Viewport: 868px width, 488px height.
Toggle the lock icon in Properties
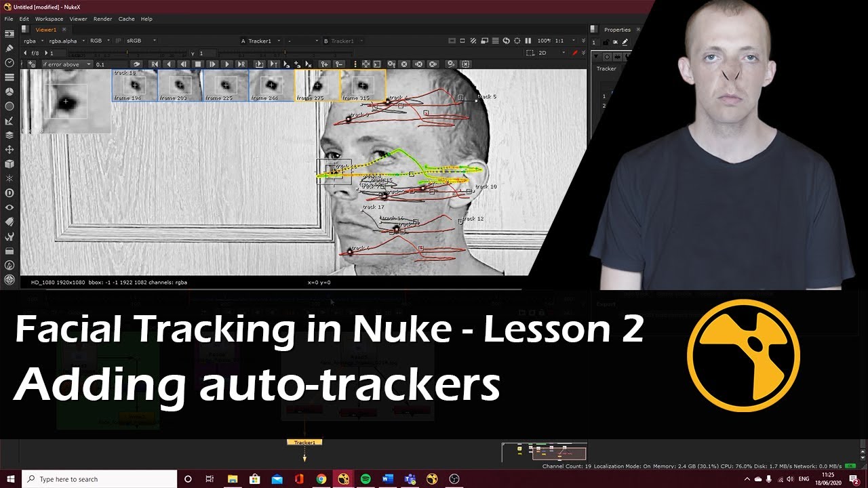click(x=606, y=42)
